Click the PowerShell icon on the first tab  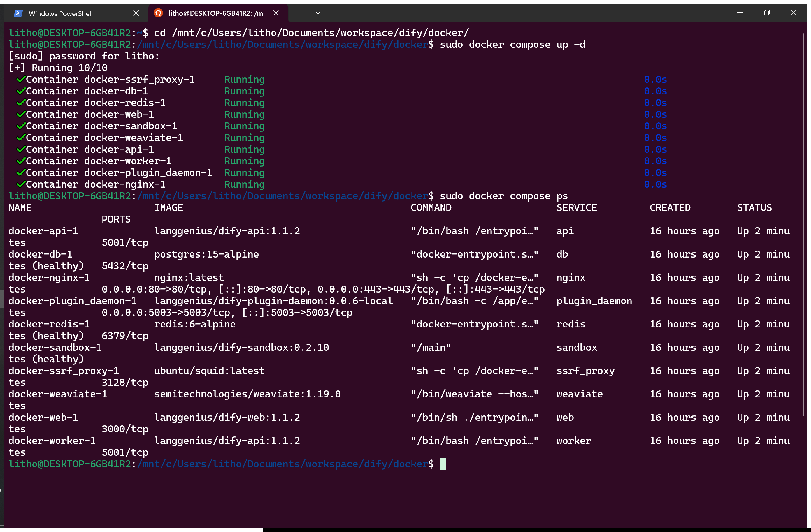pos(18,13)
